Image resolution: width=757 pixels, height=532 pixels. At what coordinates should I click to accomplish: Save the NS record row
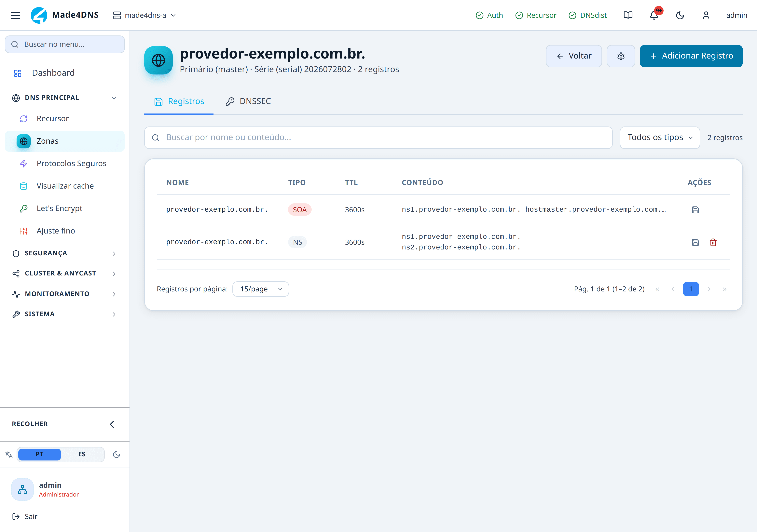click(x=695, y=242)
